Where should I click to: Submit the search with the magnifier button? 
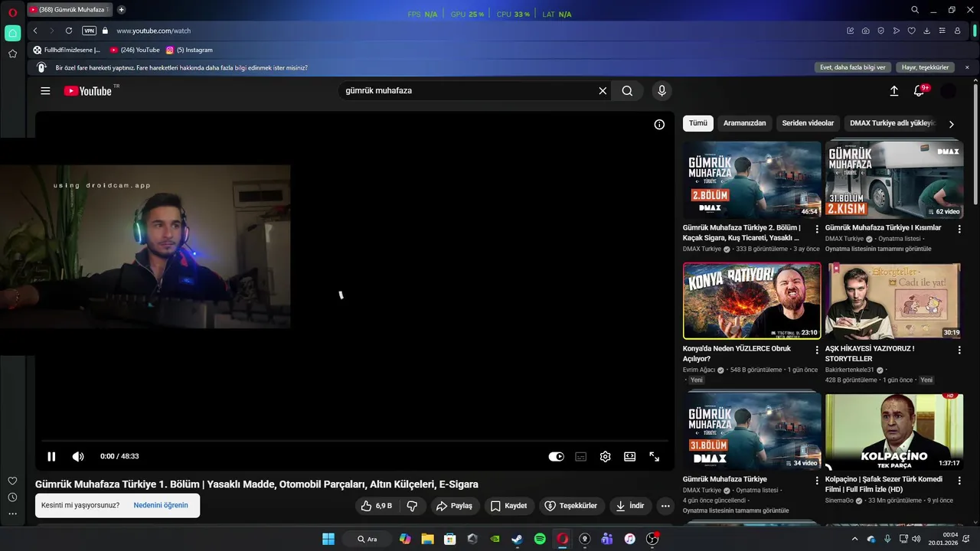tap(627, 91)
